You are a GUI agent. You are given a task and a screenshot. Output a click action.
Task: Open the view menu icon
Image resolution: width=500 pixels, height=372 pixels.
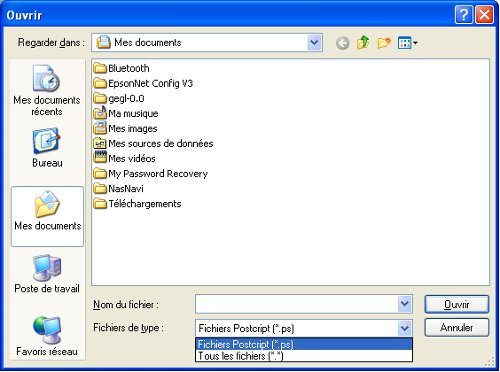[x=407, y=43]
